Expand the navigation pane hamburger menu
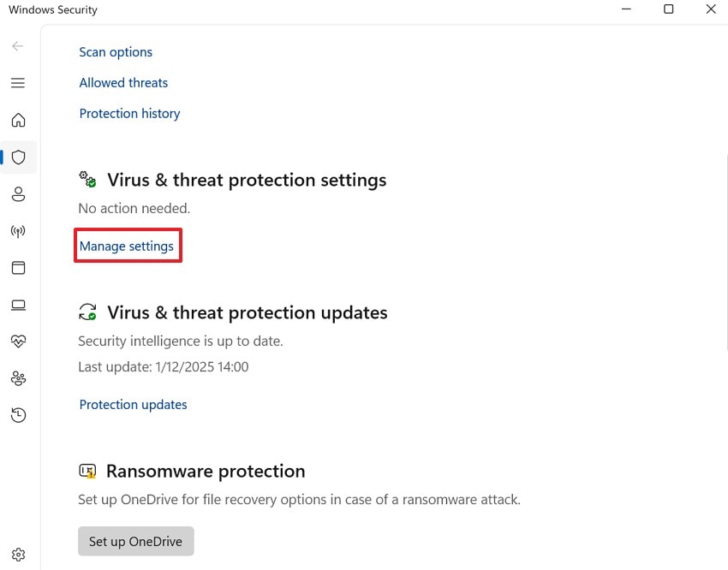 click(x=18, y=83)
